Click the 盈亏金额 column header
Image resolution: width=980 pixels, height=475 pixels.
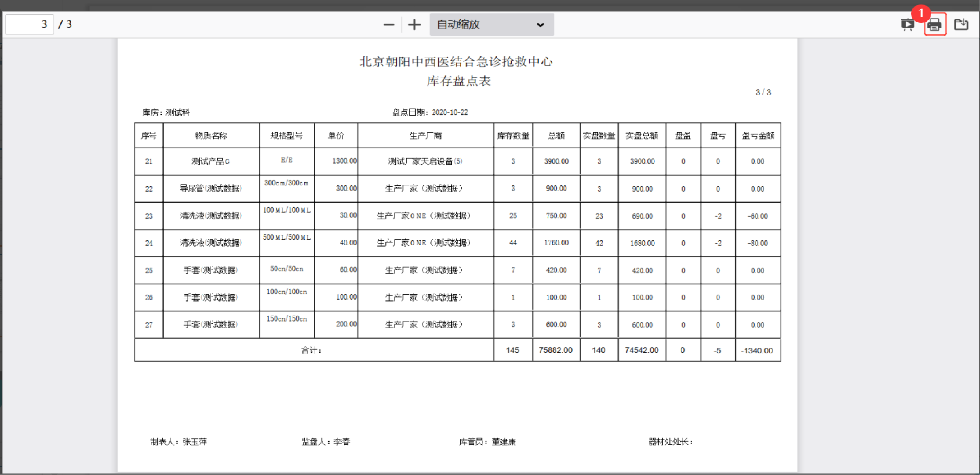coord(758,136)
